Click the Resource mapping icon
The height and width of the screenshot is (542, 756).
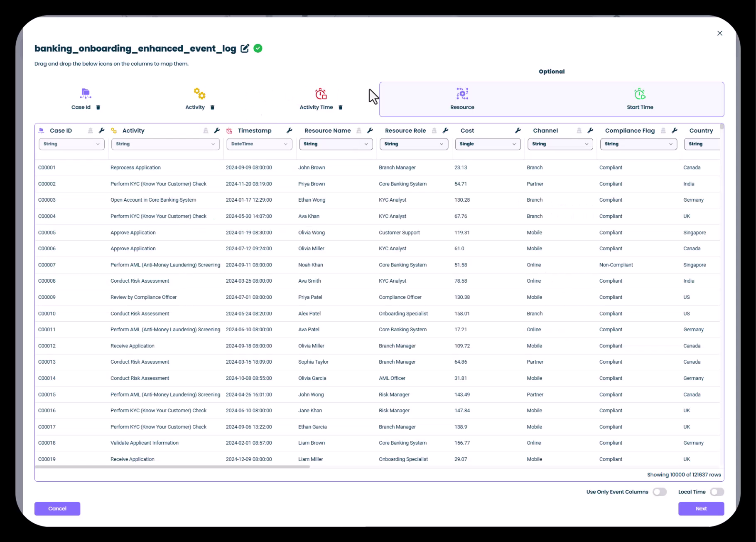(462, 94)
